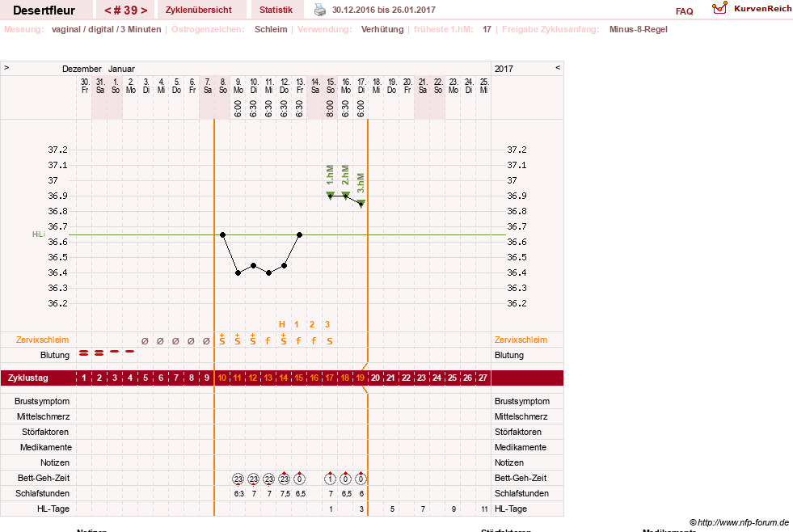Click the Verhütung usage value

coord(382,29)
